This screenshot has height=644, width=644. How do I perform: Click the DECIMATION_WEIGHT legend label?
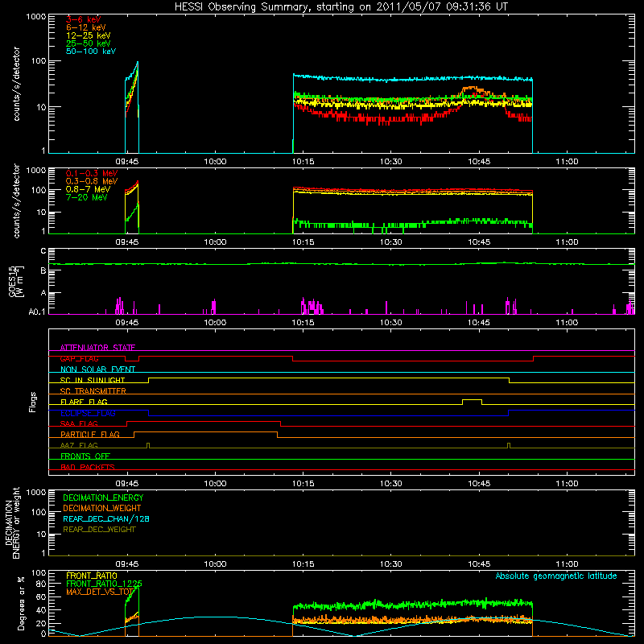[102, 509]
